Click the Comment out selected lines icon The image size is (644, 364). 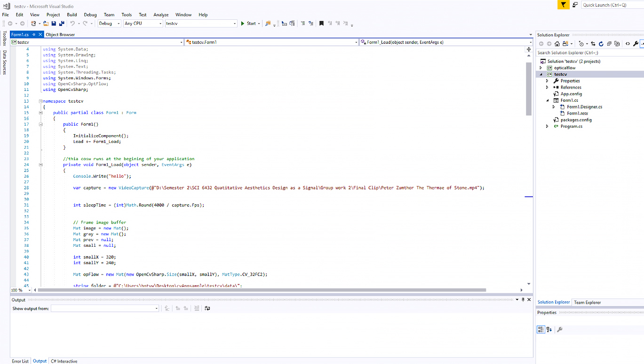302,23
